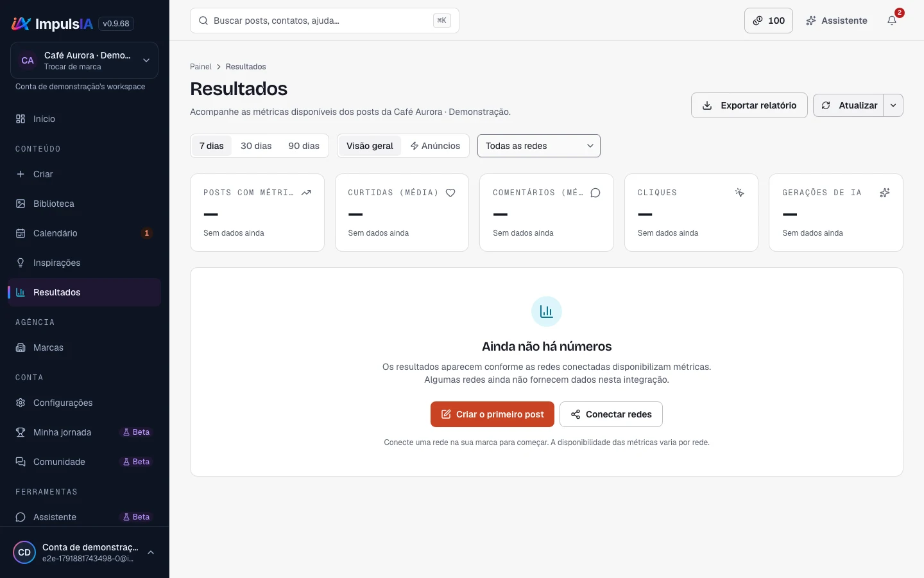Click the Comunidade chat icon
The image size is (924, 578).
pyautogui.click(x=21, y=462)
